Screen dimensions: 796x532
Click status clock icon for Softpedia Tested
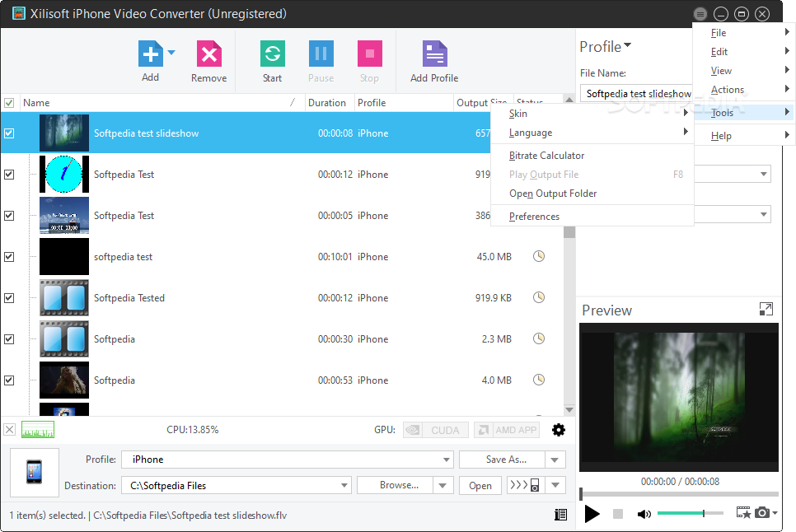click(x=539, y=297)
